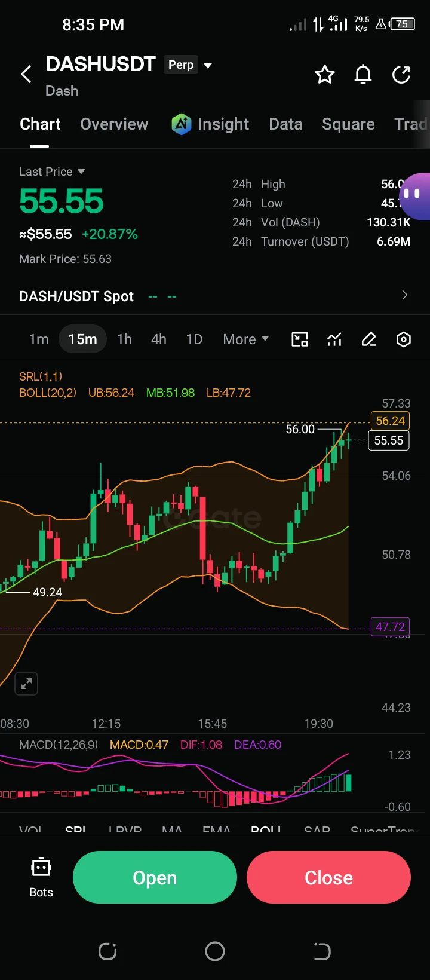Tap the DIF:1.08 MACD value
This screenshot has height=980, width=430.
(201, 745)
